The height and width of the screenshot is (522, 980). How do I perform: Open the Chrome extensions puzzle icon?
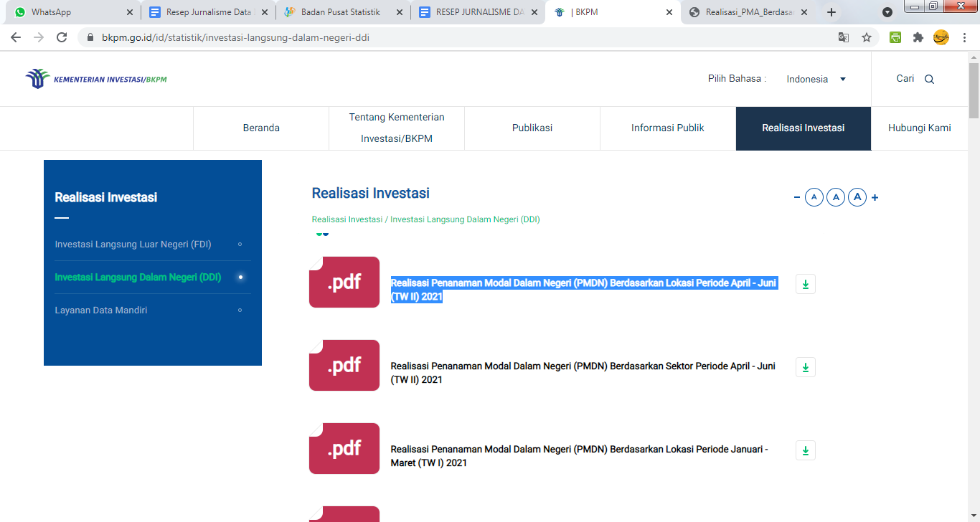(918, 37)
